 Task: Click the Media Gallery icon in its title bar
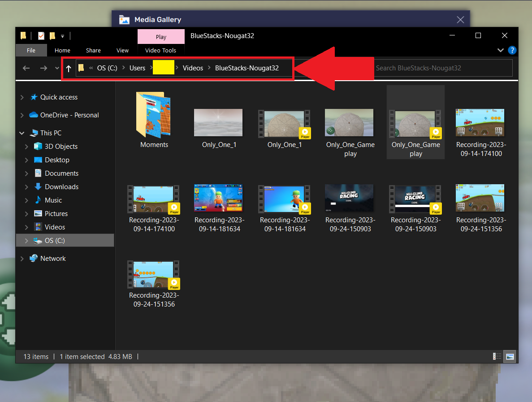(x=124, y=19)
